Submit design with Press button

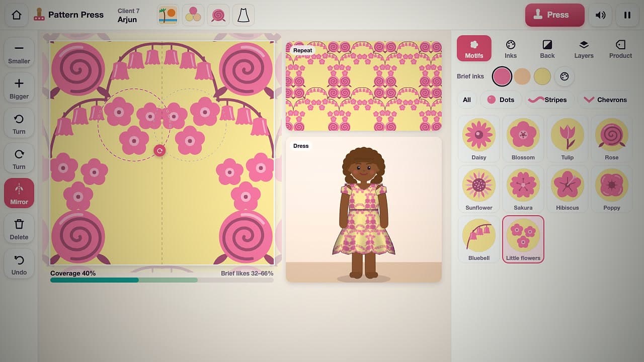[x=554, y=15]
